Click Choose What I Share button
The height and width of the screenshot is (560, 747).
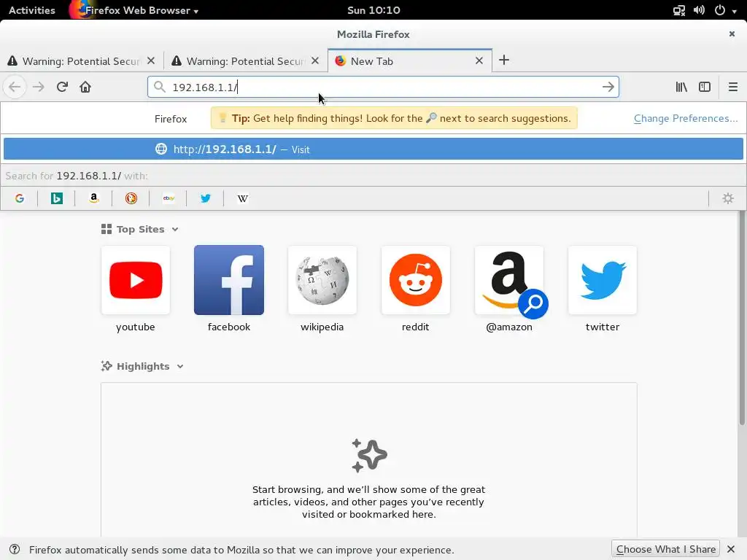pyautogui.click(x=665, y=550)
